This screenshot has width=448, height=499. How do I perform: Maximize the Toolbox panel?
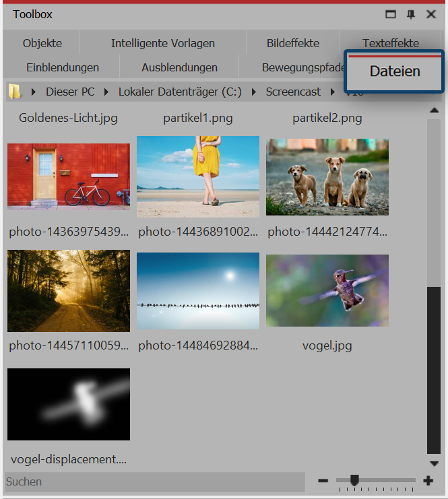click(390, 15)
